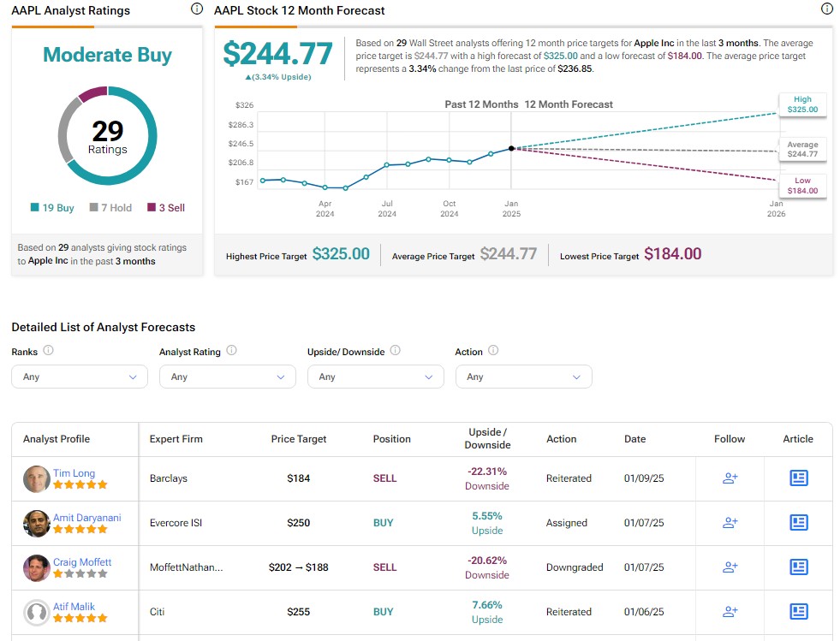Viewport: 840px width, 641px height.
Task: Click the info icon next to Ranks
Action: click(49, 351)
